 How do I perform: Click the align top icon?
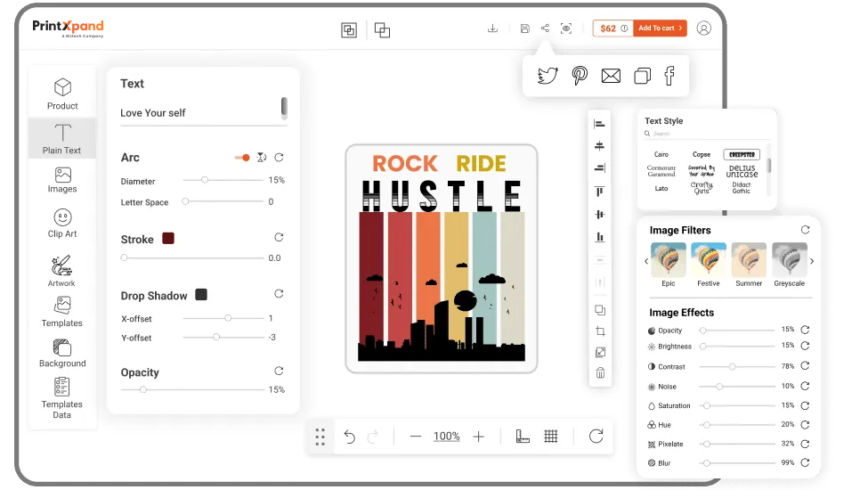pos(599,192)
